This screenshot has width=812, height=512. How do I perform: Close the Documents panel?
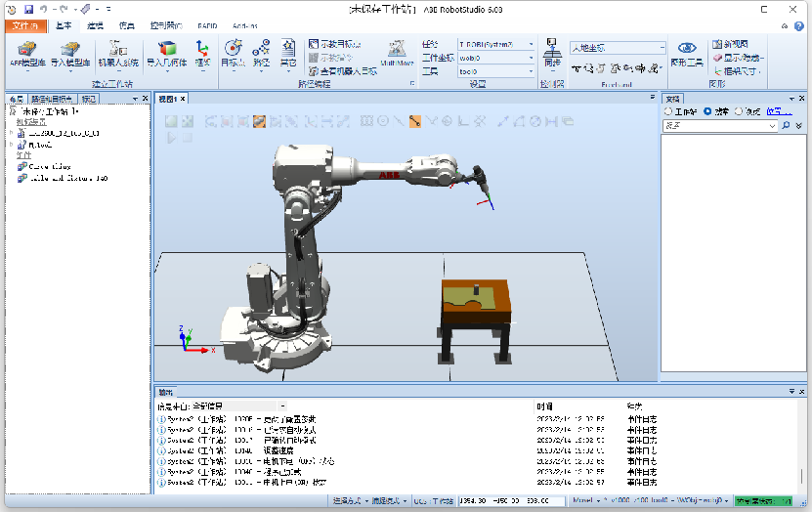pos(801,99)
